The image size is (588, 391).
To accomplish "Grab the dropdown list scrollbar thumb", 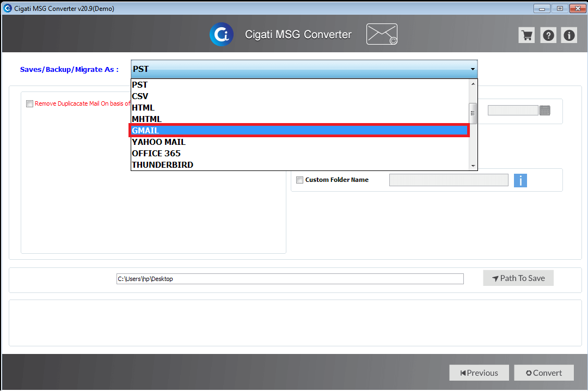I will pyautogui.click(x=473, y=113).
